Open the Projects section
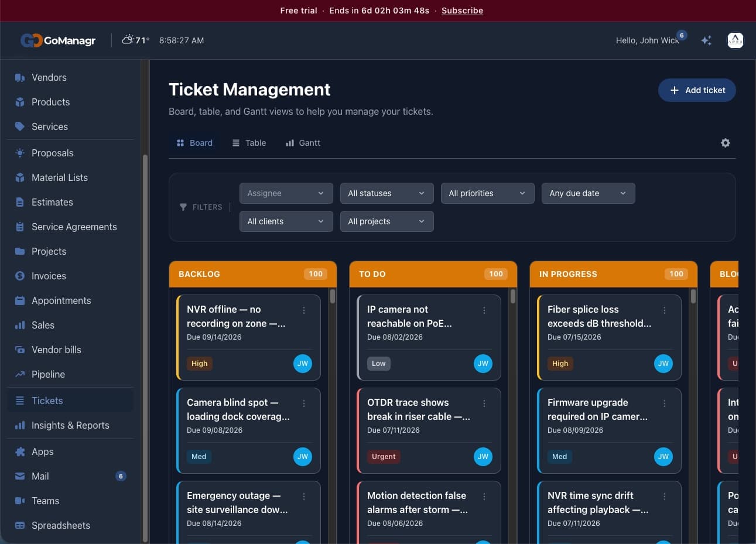The width and height of the screenshot is (756, 544). click(x=70, y=251)
